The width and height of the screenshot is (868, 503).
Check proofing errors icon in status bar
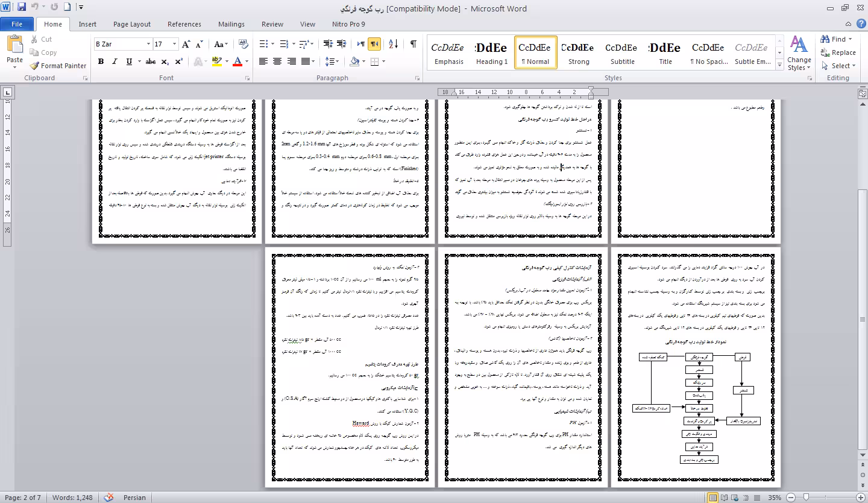click(x=108, y=498)
